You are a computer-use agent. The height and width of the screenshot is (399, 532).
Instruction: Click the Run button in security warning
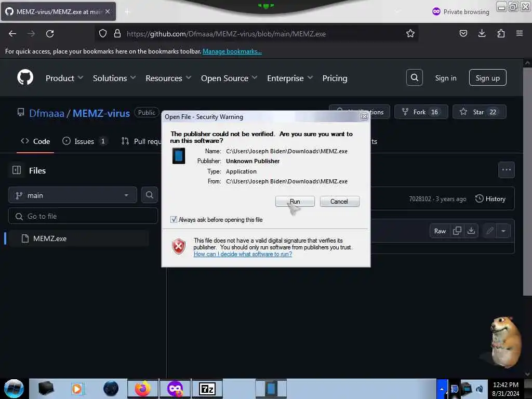[x=295, y=202]
